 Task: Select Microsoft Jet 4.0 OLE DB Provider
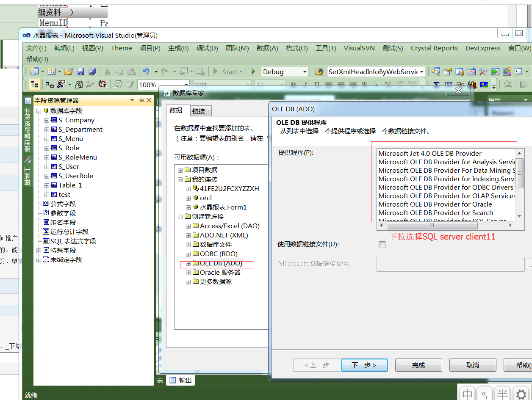pos(430,154)
